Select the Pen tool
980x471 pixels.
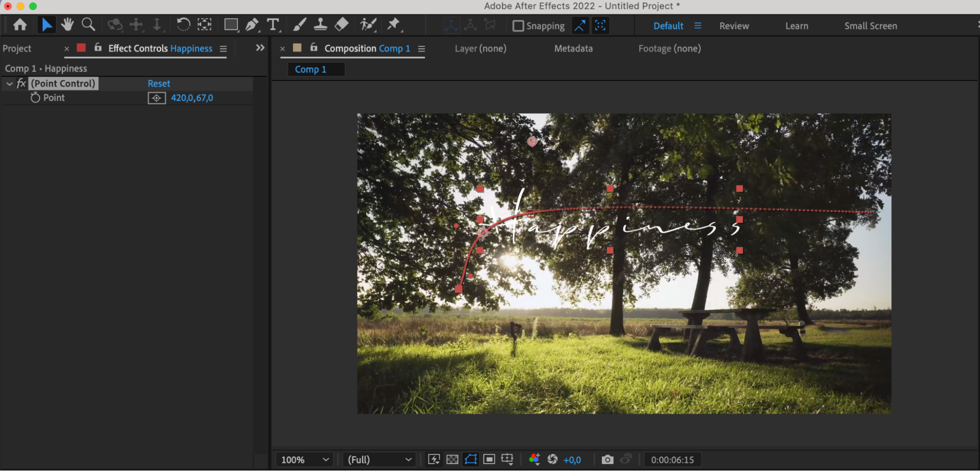pyautogui.click(x=252, y=25)
